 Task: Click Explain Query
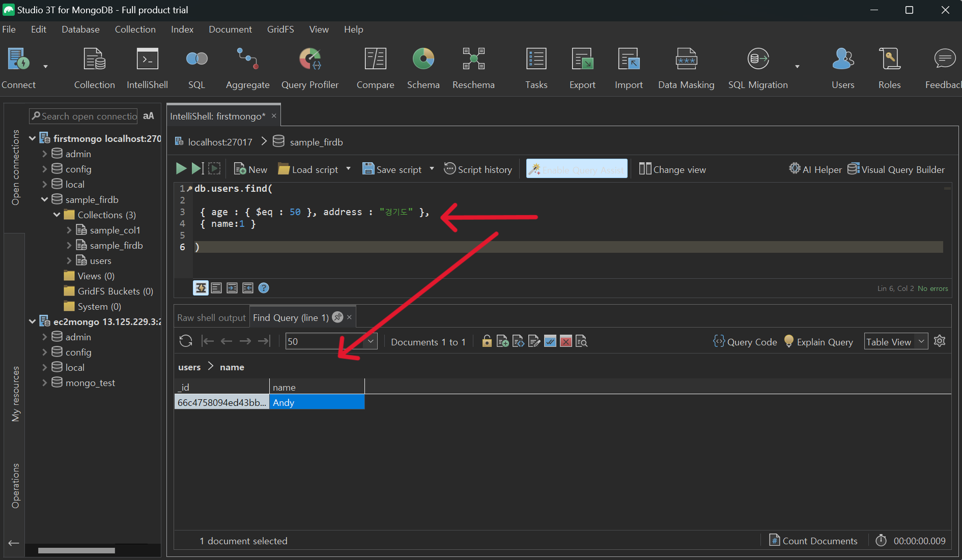coord(818,342)
